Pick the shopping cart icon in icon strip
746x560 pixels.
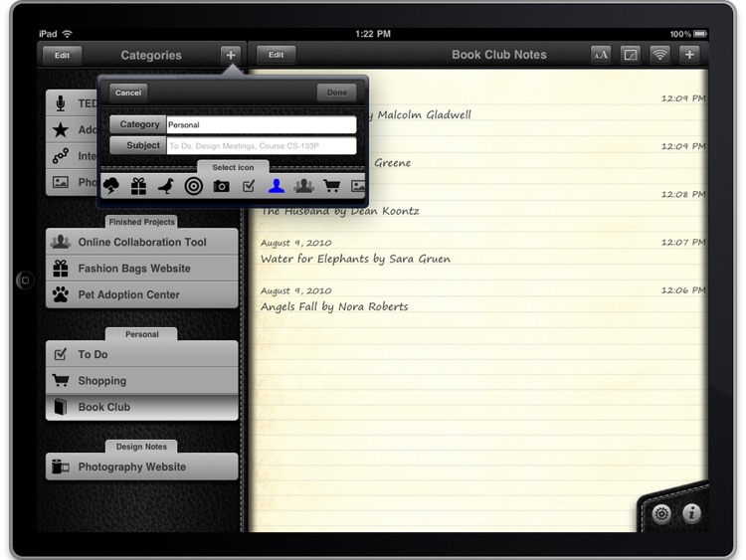pyautogui.click(x=331, y=186)
